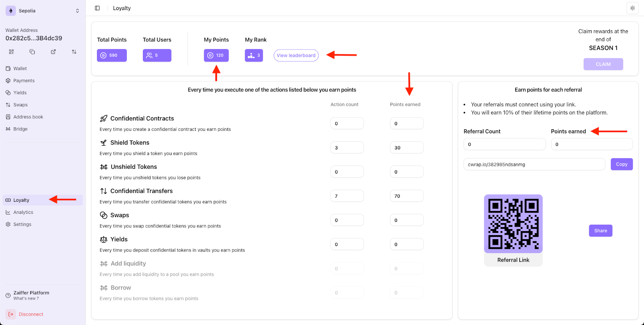
Task: Select the Loyalty sidebar item
Action: [43, 200]
